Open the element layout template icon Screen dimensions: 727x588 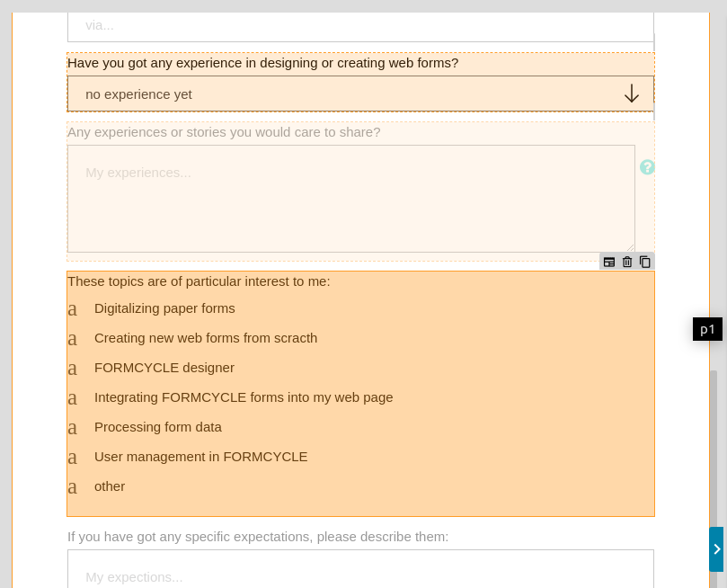click(x=609, y=262)
